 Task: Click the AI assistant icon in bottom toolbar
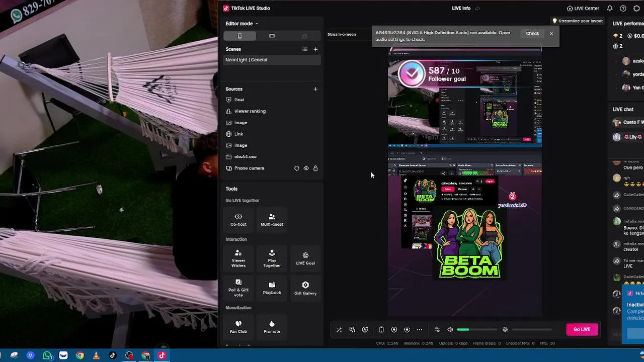click(365, 330)
